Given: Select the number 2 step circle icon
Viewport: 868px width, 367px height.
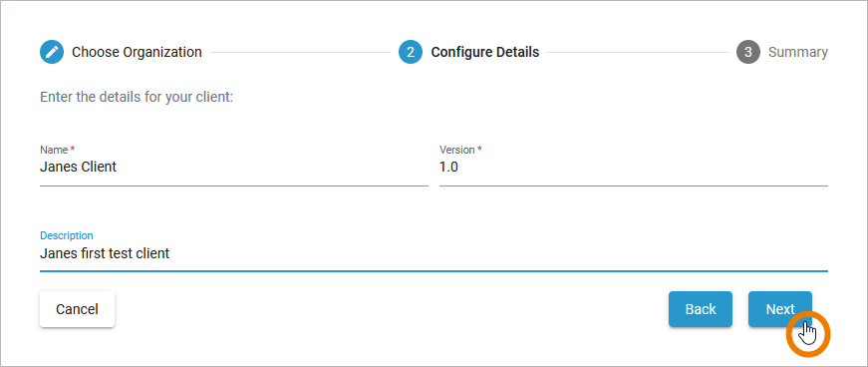Looking at the screenshot, I should [411, 52].
